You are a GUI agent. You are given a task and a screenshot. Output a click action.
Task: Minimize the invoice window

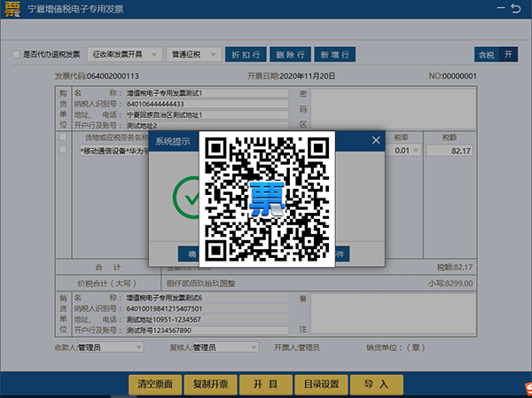pos(501,8)
